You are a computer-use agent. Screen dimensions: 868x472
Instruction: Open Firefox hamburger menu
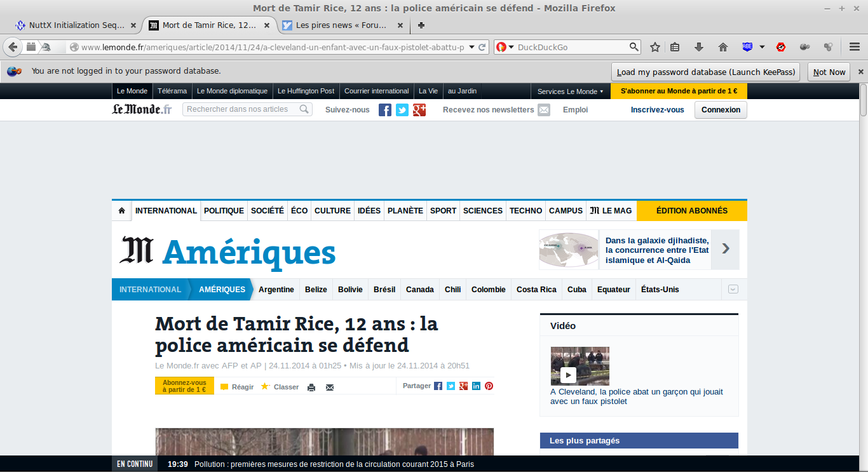[x=855, y=47]
